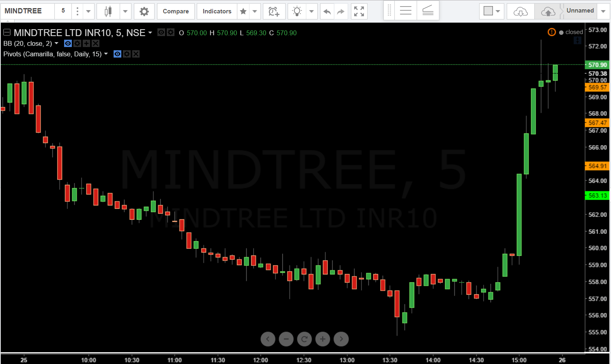Open the Indicators menu
Screen dimensions: 611x364
point(217,11)
